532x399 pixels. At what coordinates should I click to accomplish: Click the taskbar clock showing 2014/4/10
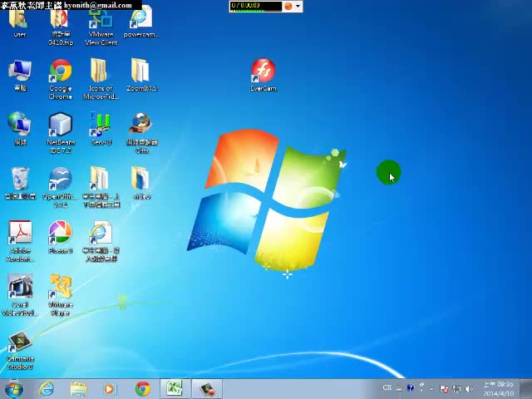coord(499,389)
